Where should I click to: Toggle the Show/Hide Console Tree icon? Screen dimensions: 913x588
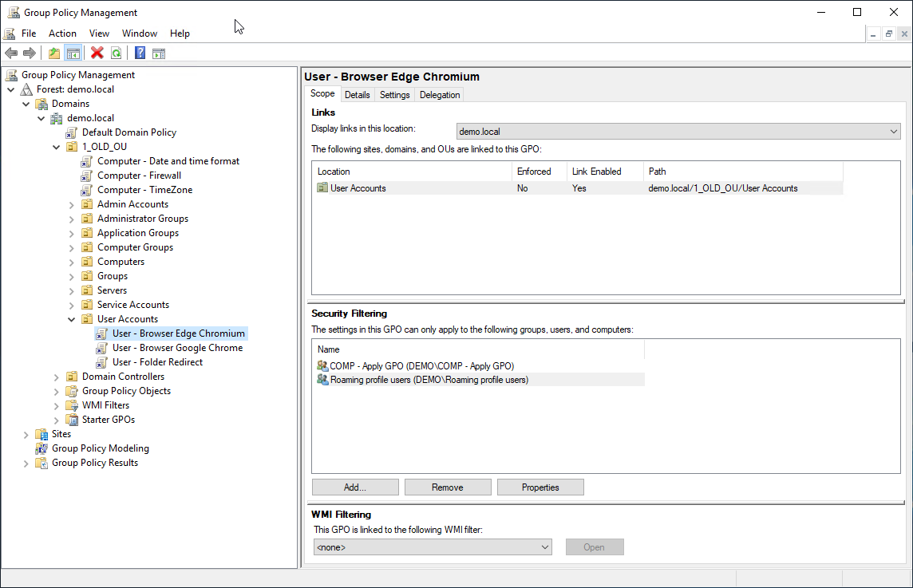point(73,53)
